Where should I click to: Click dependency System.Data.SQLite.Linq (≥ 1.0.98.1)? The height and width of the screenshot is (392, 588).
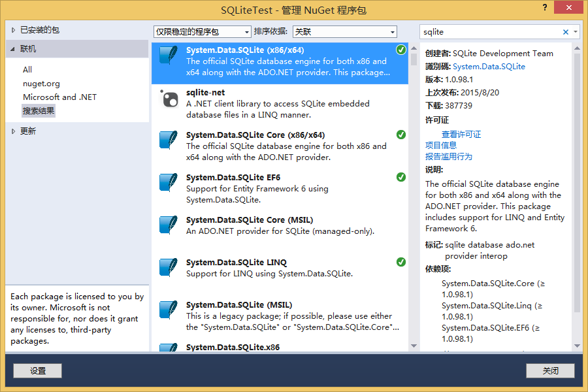pyautogui.click(x=492, y=311)
